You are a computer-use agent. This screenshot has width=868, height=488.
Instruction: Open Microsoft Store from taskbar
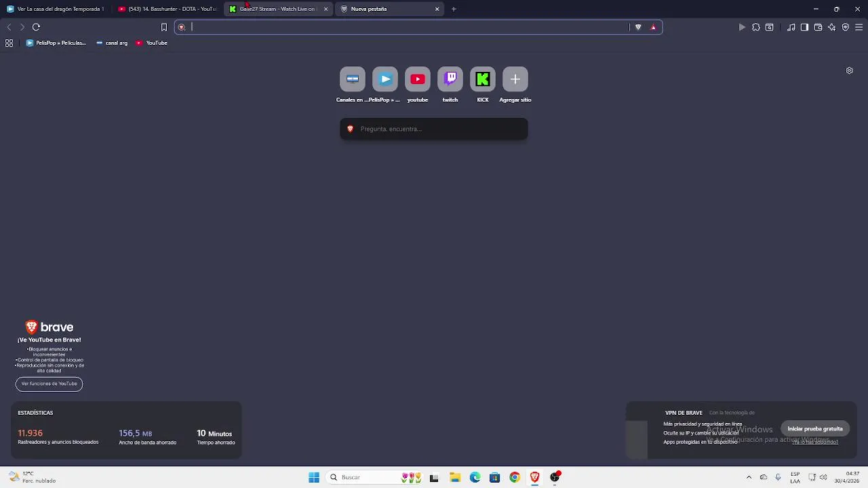494,477
